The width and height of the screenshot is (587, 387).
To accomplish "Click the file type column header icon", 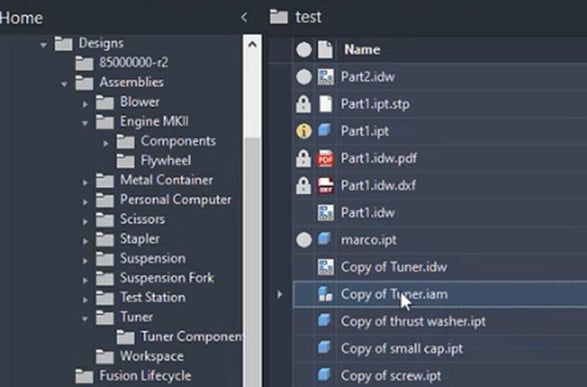I will tap(325, 49).
